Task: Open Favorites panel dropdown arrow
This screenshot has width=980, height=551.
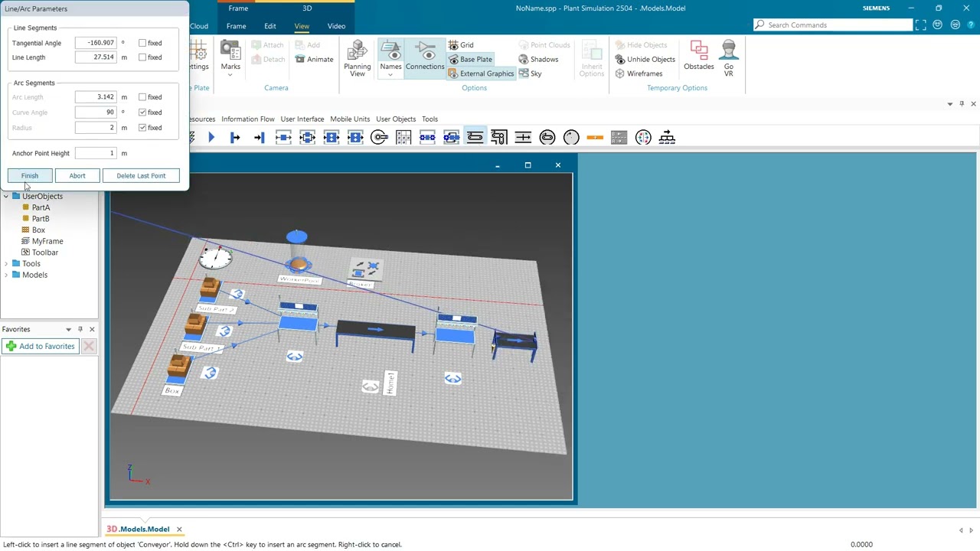Action: click(x=68, y=329)
